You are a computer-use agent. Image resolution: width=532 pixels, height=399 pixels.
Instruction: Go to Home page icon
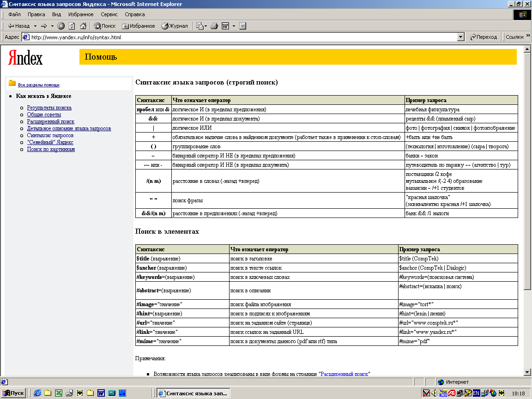[x=83, y=26]
